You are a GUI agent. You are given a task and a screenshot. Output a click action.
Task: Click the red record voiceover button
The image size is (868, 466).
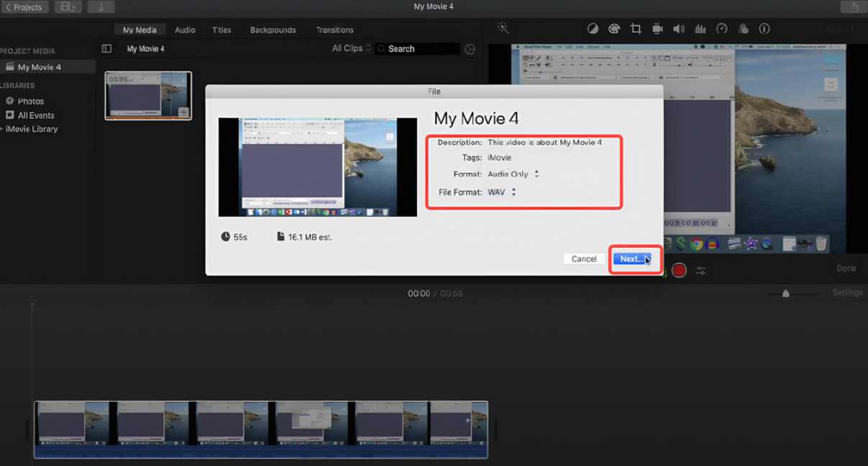pyautogui.click(x=679, y=270)
